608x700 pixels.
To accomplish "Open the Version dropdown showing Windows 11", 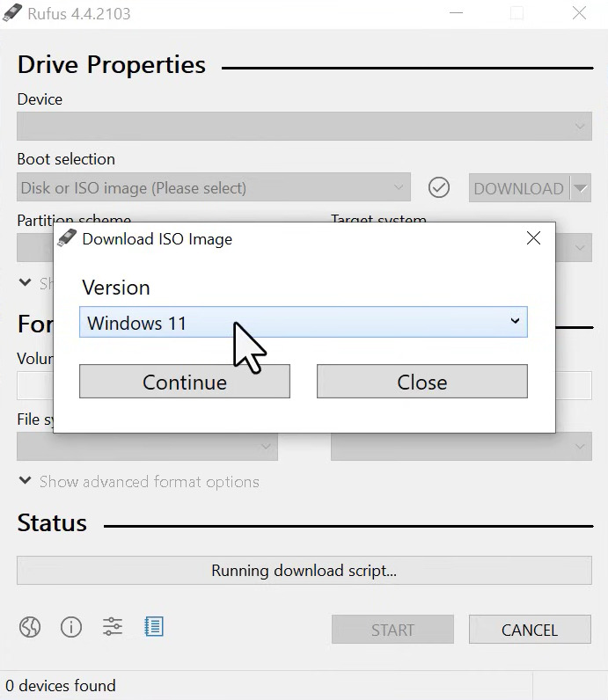I will pos(304,322).
